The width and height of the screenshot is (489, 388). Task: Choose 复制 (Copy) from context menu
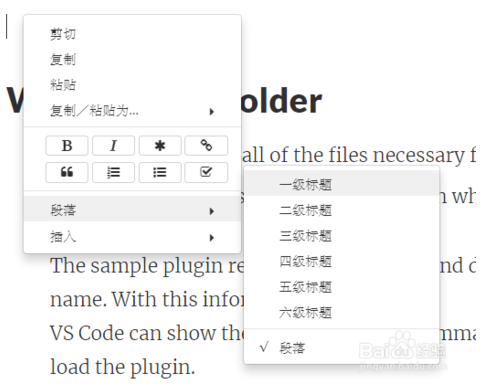click(132, 59)
